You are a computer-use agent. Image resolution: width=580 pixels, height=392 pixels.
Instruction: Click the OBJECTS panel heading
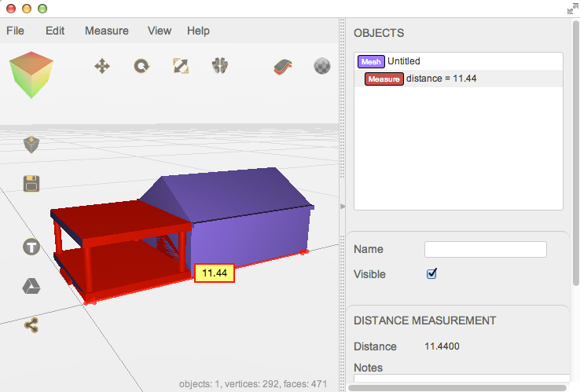pos(379,33)
